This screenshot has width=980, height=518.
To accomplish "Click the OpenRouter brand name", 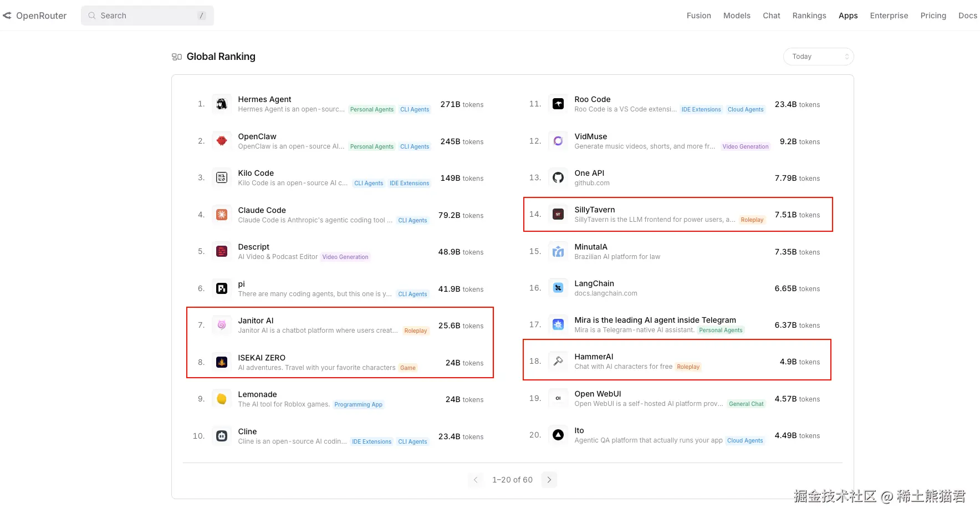I will [42, 16].
